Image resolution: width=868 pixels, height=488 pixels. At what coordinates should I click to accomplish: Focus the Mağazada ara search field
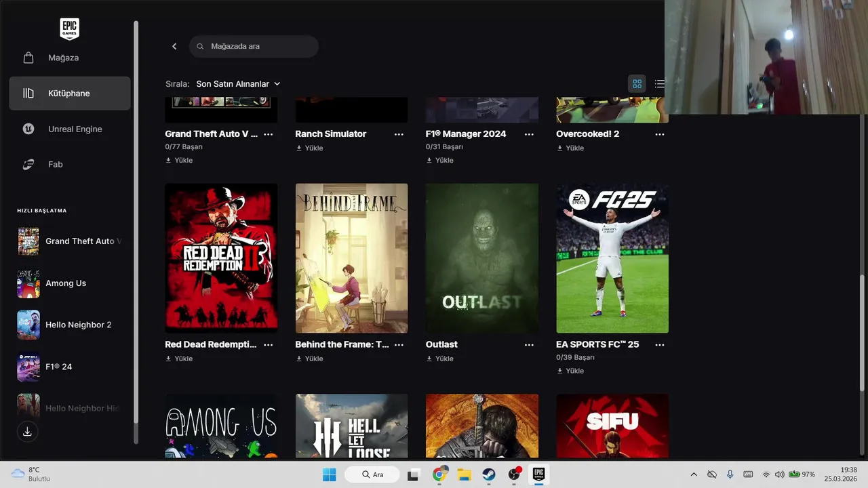pyautogui.click(x=254, y=46)
